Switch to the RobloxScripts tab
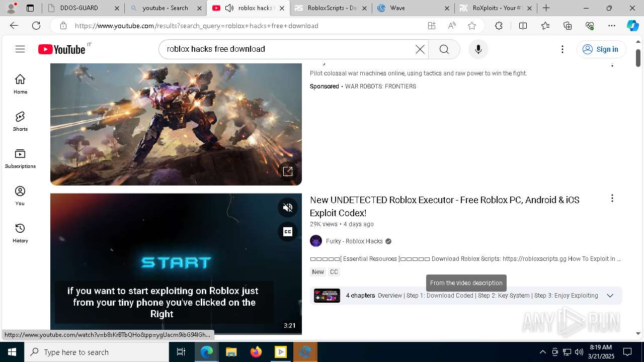This screenshot has height=362, width=644. click(x=331, y=8)
